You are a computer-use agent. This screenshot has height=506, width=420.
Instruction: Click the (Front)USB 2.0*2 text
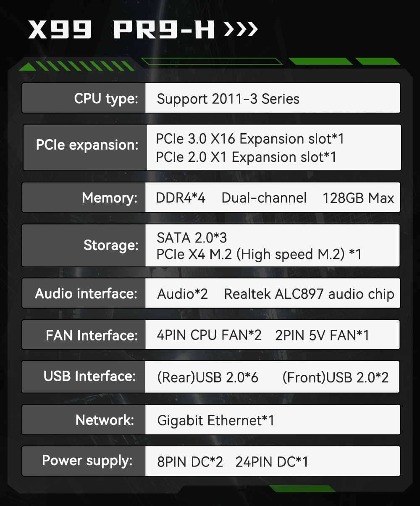tap(335, 377)
